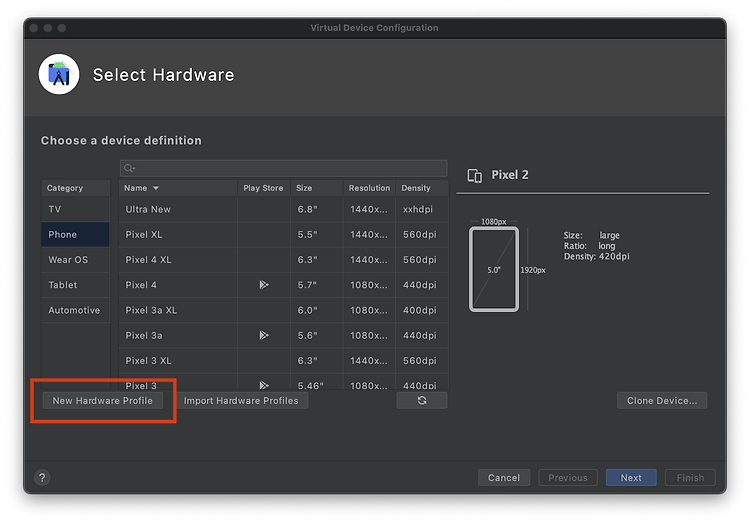Image resolution: width=750 pixels, height=523 pixels.
Task: Click the Play Store icon in Pixel 4 row
Action: click(x=264, y=285)
